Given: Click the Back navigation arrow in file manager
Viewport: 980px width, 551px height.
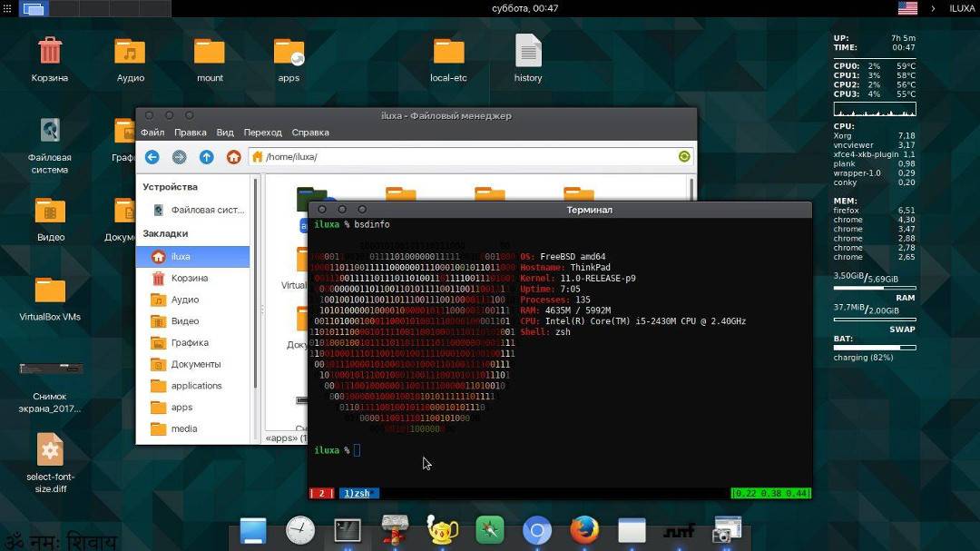Looking at the screenshot, I should pyautogui.click(x=152, y=156).
